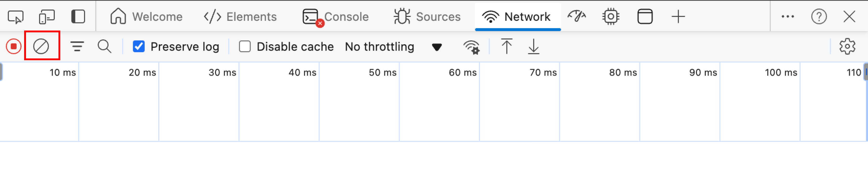Enable the Disable cache checkbox

pos(245,46)
